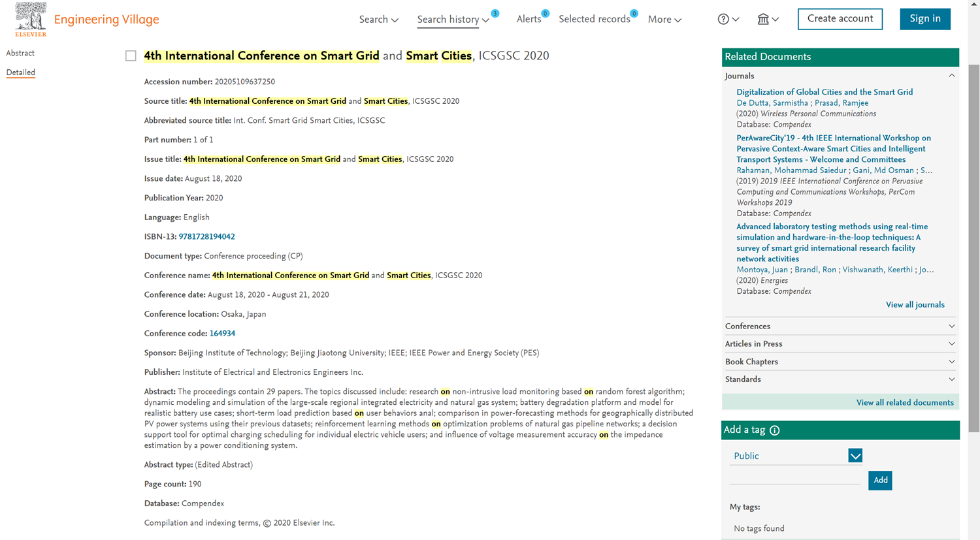The width and height of the screenshot is (980, 540).
Task: Select the record checkbox beside the title
Action: point(131,56)
